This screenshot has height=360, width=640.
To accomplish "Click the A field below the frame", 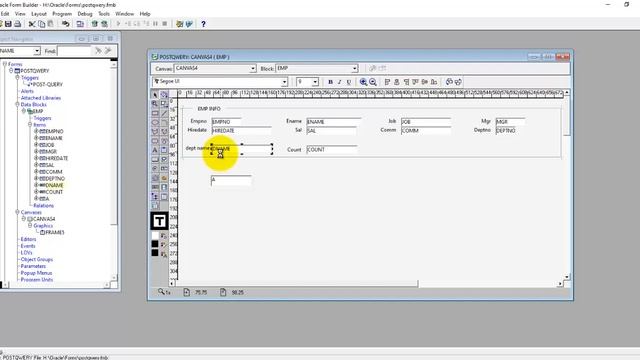I will click(x=231, y=180).
